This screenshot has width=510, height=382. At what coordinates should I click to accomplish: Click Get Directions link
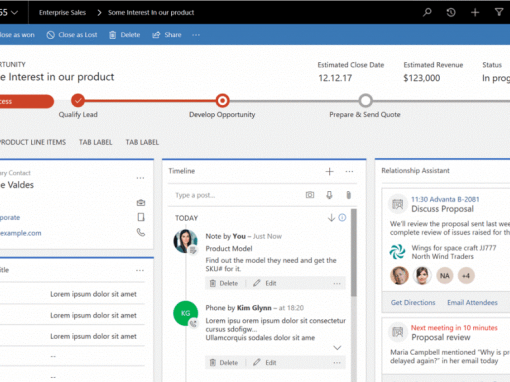tap(413, 302)
